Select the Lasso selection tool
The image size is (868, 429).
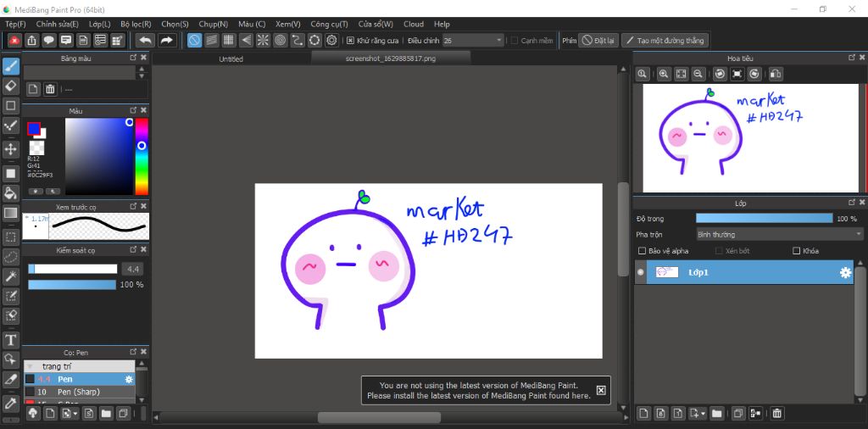11,257
